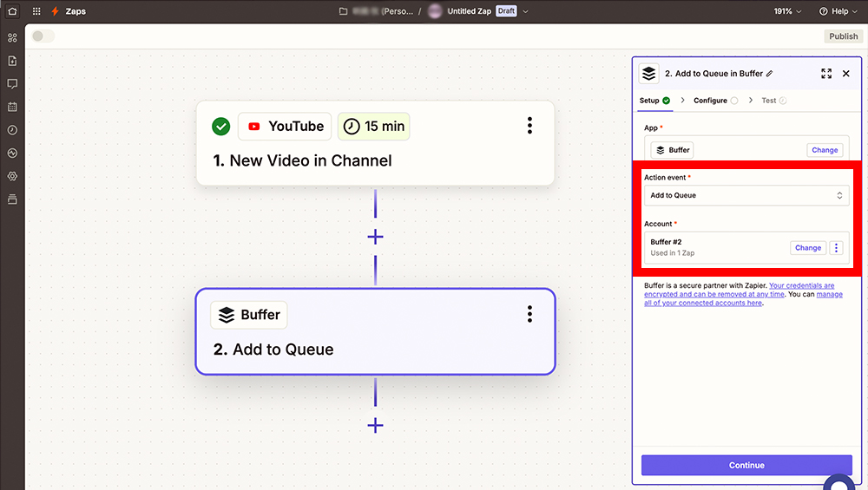This screenshot has height=490, width=868.
Task: Open the sidebar file document icon
Action: [x=12, y=61]
